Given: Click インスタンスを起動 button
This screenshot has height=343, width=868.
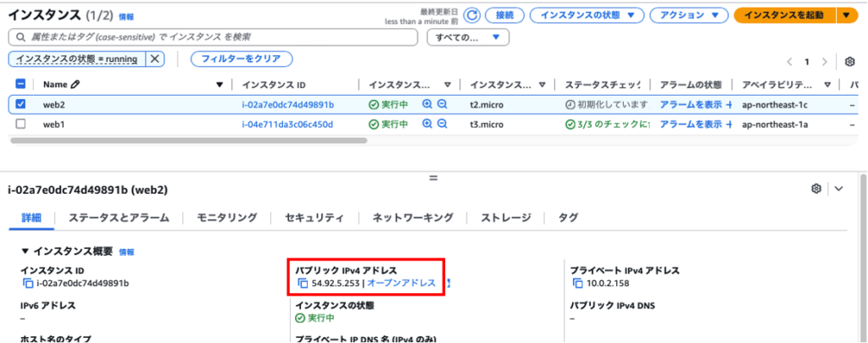Looking at the screenshot, I should pos(785,15).
